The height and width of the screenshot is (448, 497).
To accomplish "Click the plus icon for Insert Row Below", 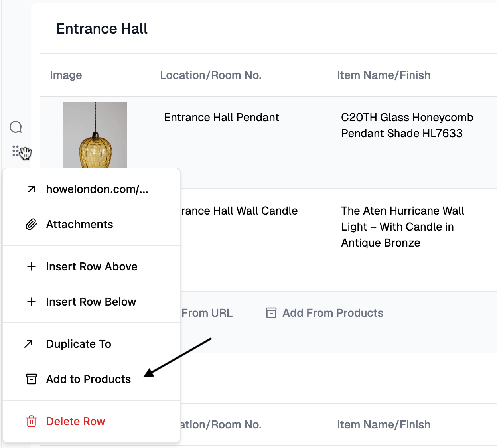I will 31,302.
